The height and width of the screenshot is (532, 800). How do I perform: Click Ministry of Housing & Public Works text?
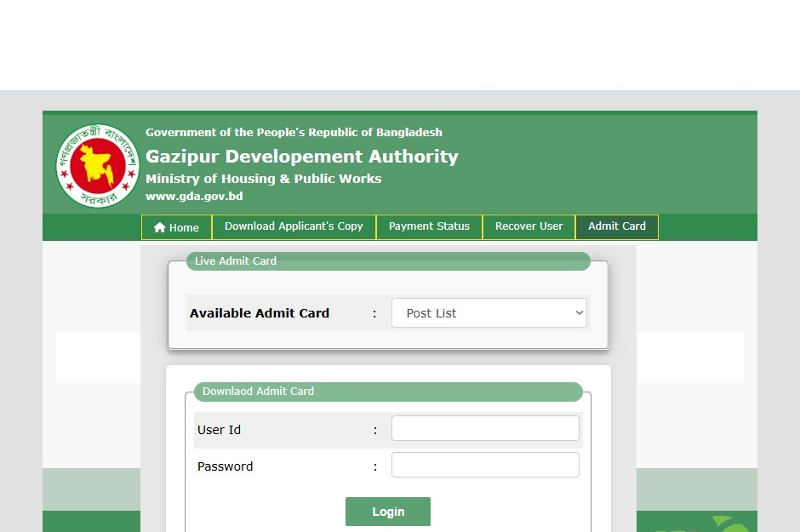(x=263, y=179)
